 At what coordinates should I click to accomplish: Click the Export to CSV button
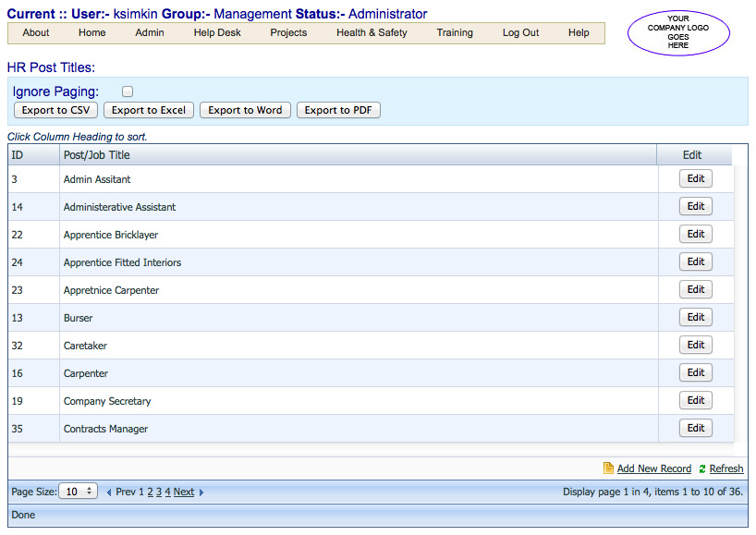pos(55,110)
